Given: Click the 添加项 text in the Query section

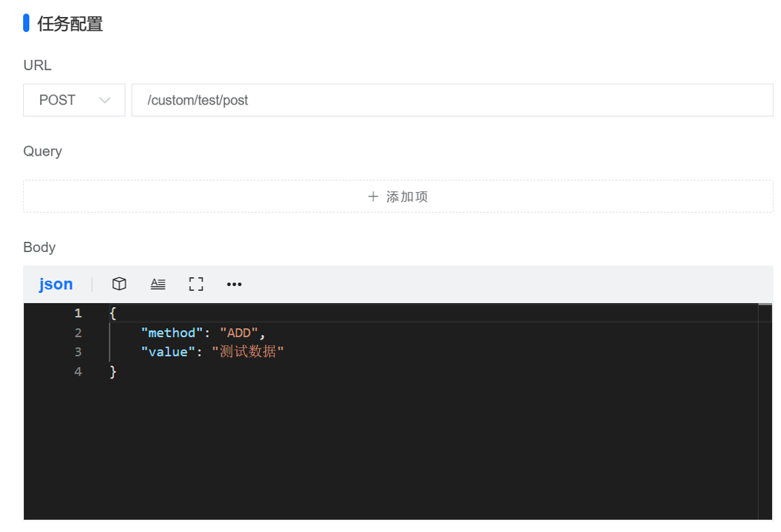Looking at the screenshot, I should [407, 196].
